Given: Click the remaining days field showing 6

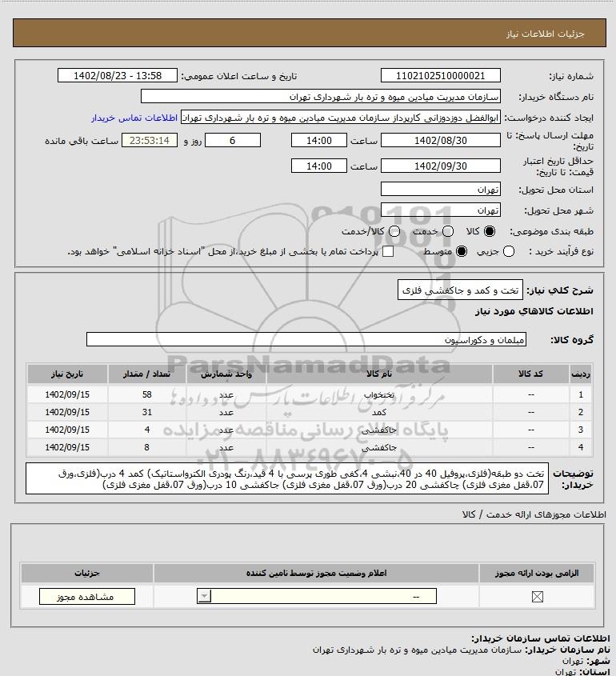Looking at the screenshot, I should (233, 141).
